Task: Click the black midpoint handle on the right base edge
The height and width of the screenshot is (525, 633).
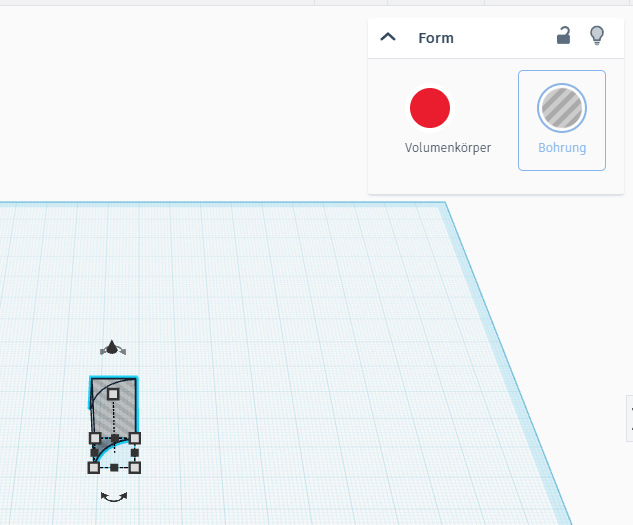Action: (135, 453)
